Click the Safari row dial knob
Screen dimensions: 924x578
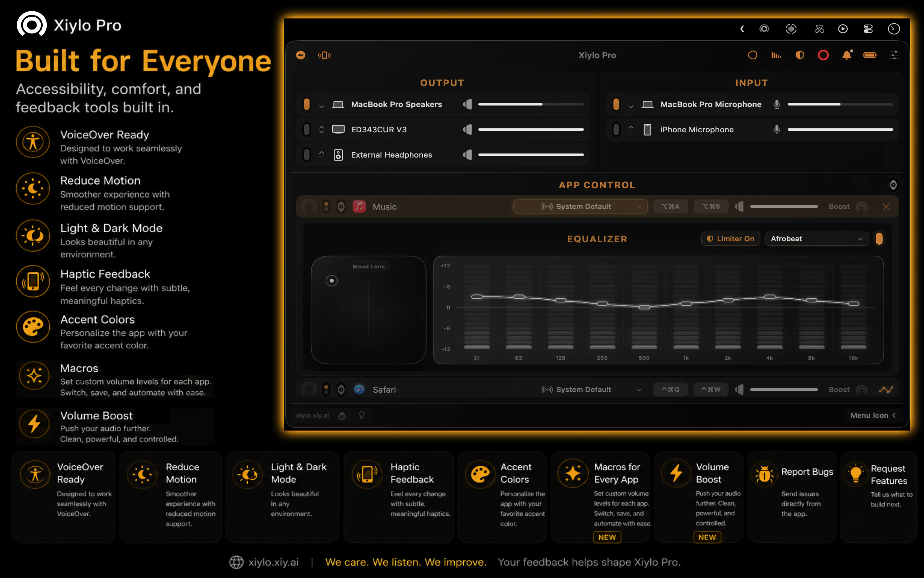309,390
